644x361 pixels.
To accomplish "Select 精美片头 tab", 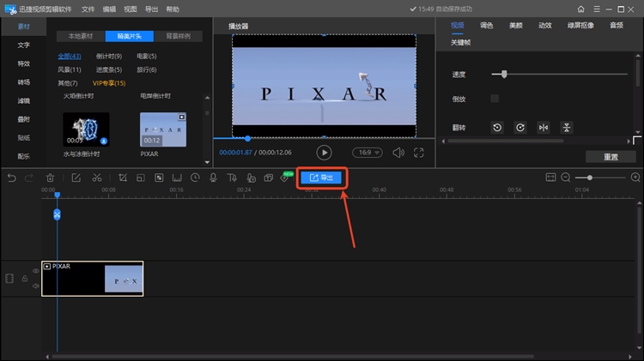I will tap(130, 36).
